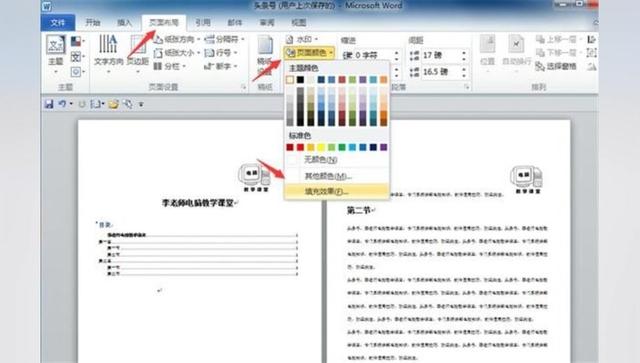The height and width of the screenshot is (363, 640).
Task: Switch to the 引用 references tab
Action: [x=203, y=22]
